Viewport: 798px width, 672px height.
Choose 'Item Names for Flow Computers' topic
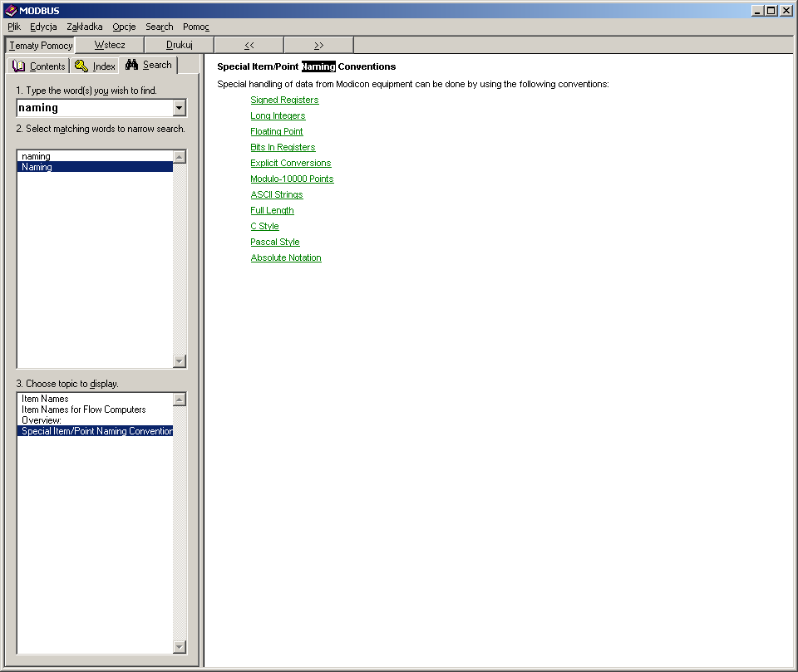pyautogui.click(x=95, y=410)
